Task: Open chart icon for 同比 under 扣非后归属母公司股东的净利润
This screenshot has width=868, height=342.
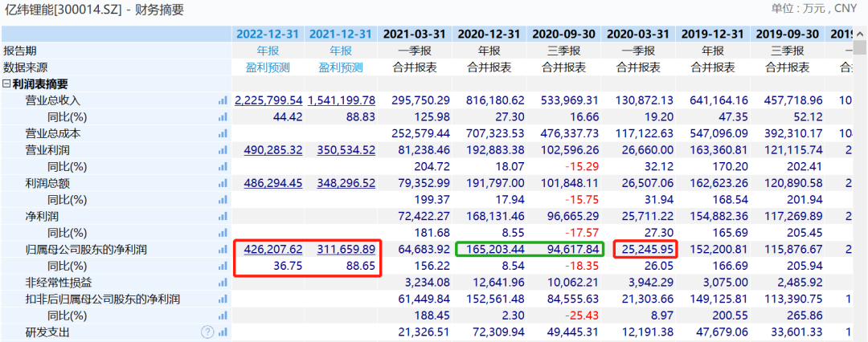Action: click(223, 316)
